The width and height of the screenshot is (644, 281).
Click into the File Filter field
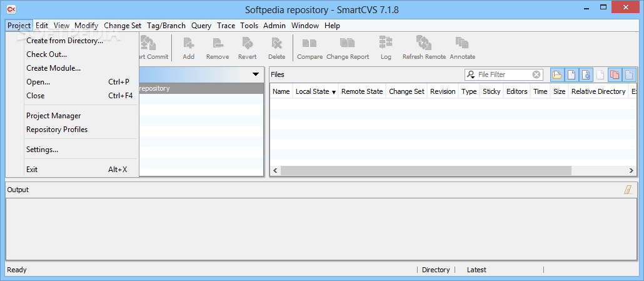(505, 74)
